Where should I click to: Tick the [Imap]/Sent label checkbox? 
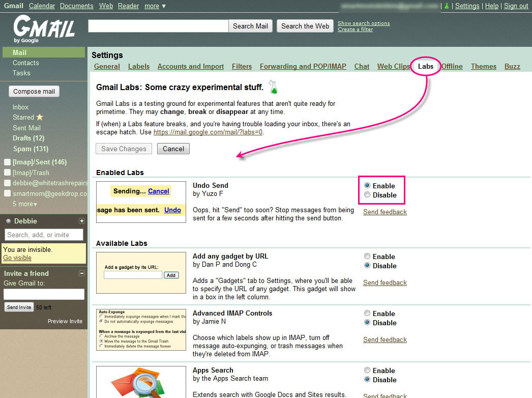click(x=7, y=162)
